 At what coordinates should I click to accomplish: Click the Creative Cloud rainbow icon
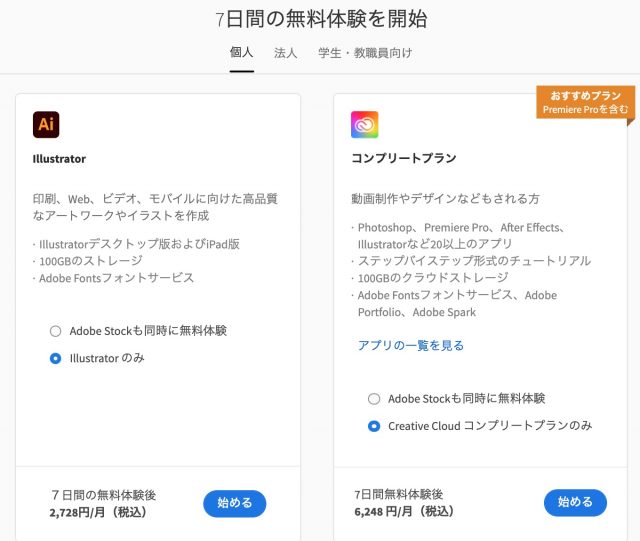point(365,124)
